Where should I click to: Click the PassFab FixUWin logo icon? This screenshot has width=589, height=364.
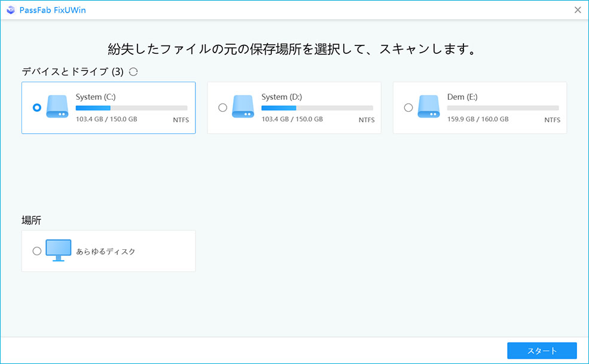tap(11, 10)
